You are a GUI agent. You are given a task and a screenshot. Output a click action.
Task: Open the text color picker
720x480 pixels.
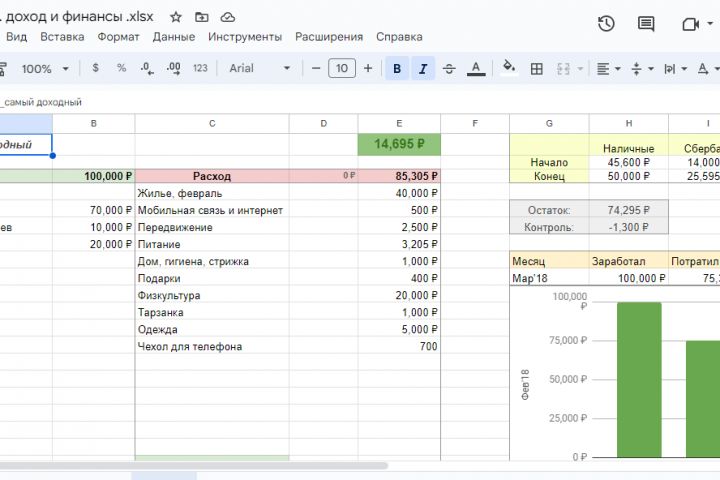[476, 68]
